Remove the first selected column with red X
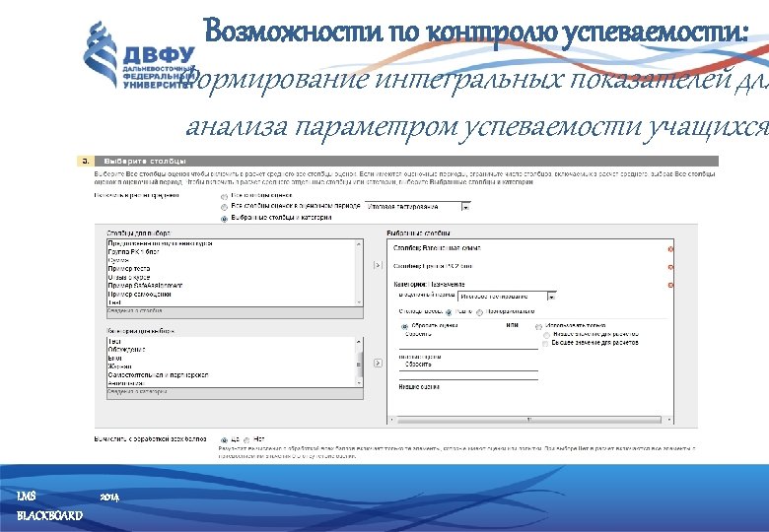Screen dimensions: 769x532 click(x=670, y=249)
